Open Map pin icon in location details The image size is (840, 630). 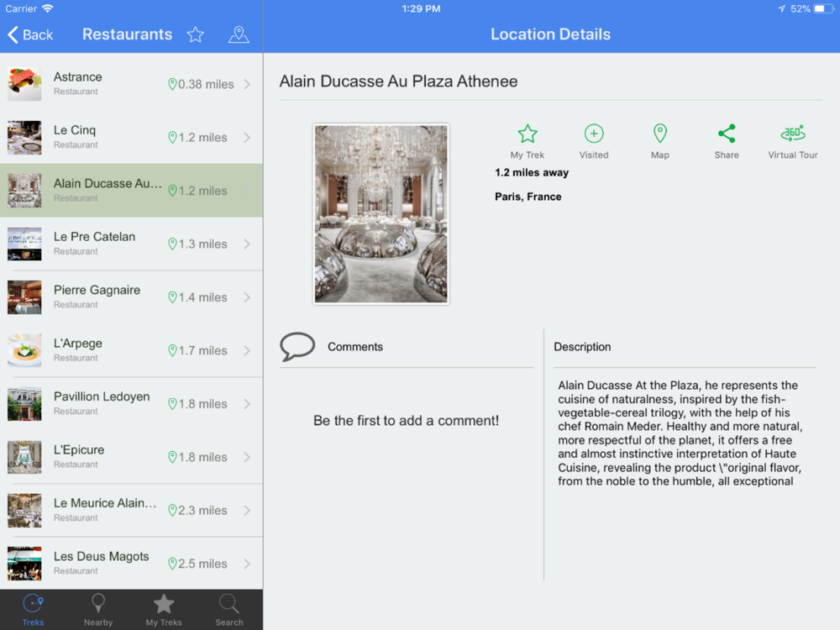pyautogui.click(x=660, y=134)
